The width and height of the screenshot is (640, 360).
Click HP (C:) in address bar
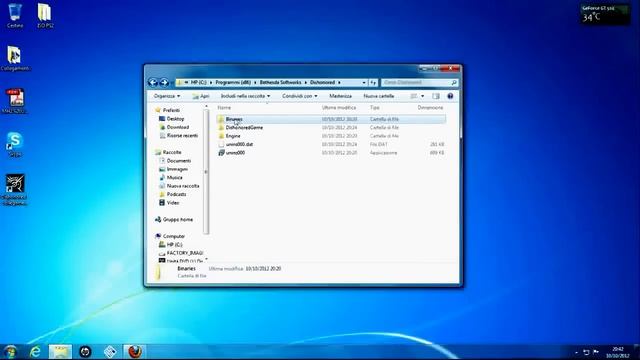(199, 82)
